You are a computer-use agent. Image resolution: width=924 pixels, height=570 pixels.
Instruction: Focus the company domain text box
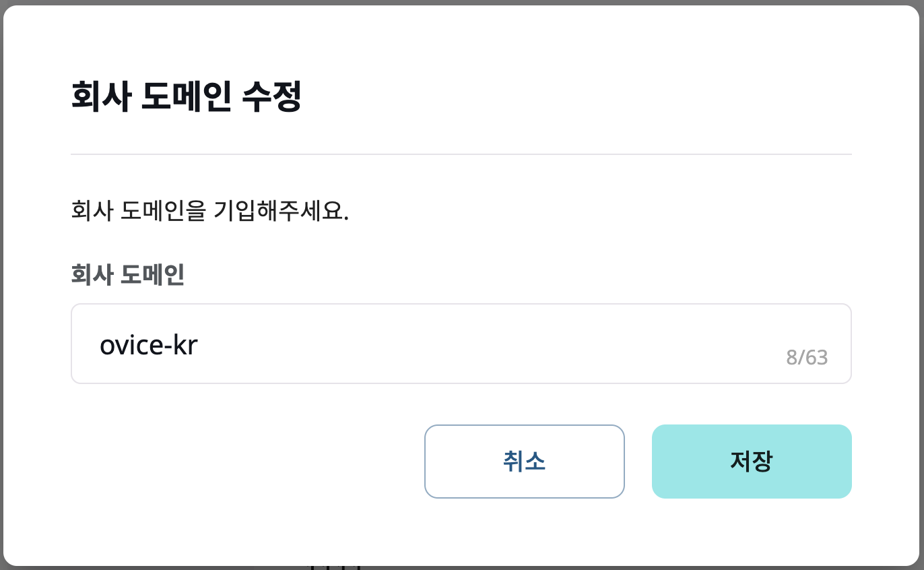(x=461, y=344)
